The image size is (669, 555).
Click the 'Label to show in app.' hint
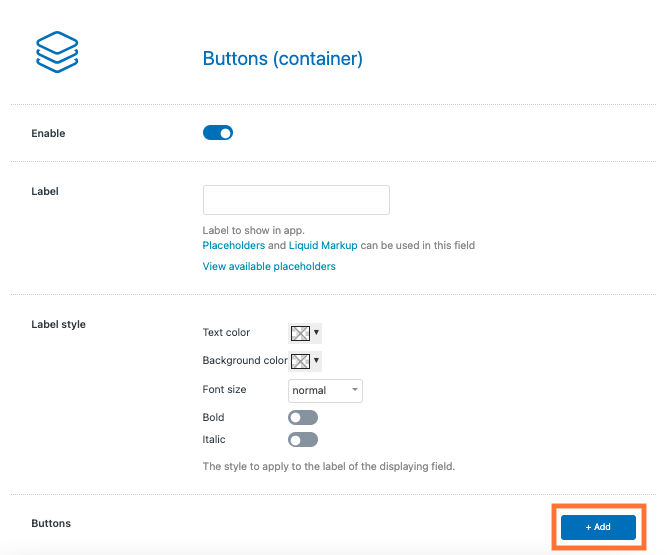pos(253,230)
